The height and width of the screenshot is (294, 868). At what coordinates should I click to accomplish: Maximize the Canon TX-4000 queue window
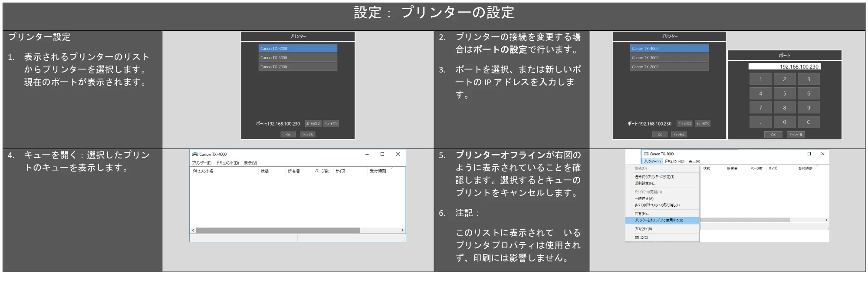pyautogui.click(x=382, y=154)
